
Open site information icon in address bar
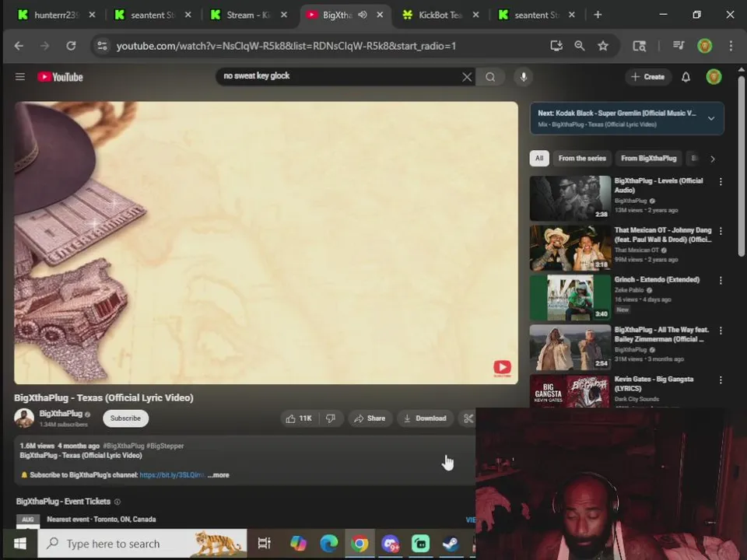(102, 46)
